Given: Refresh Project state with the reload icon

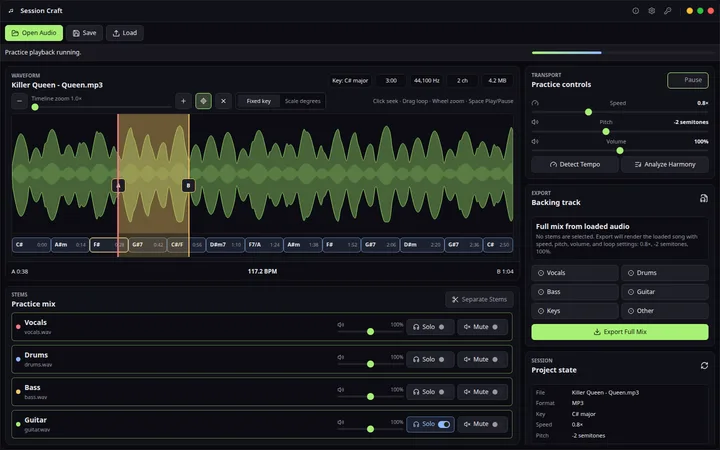Looking at the screenshot, I should [x=704, y=366].
